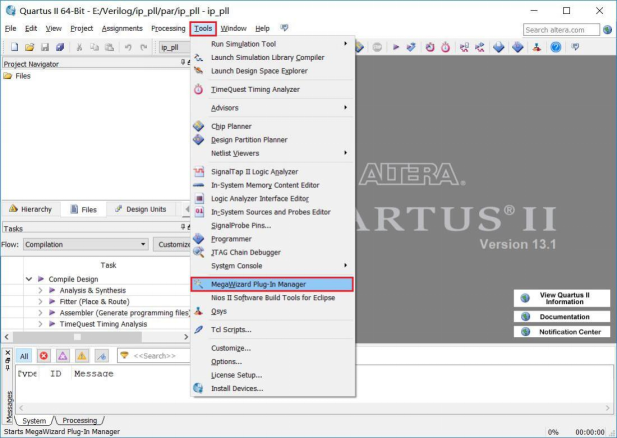Select MegaWizard Plug-In Manager
Viewport: 617px width, 438px height.
click(x=272, y=284)
